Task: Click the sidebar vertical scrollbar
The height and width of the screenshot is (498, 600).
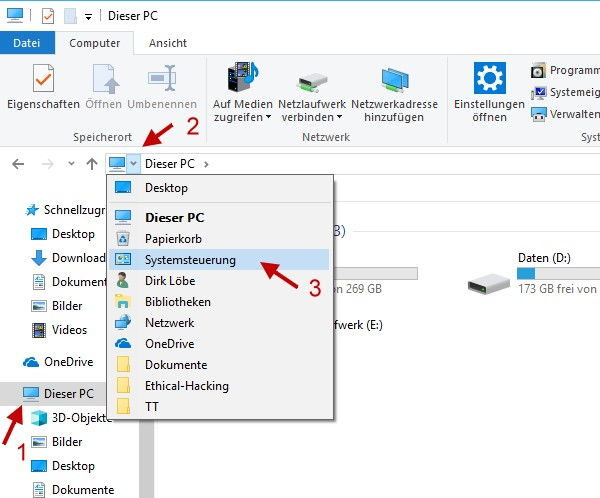Action: pos(146,459)
